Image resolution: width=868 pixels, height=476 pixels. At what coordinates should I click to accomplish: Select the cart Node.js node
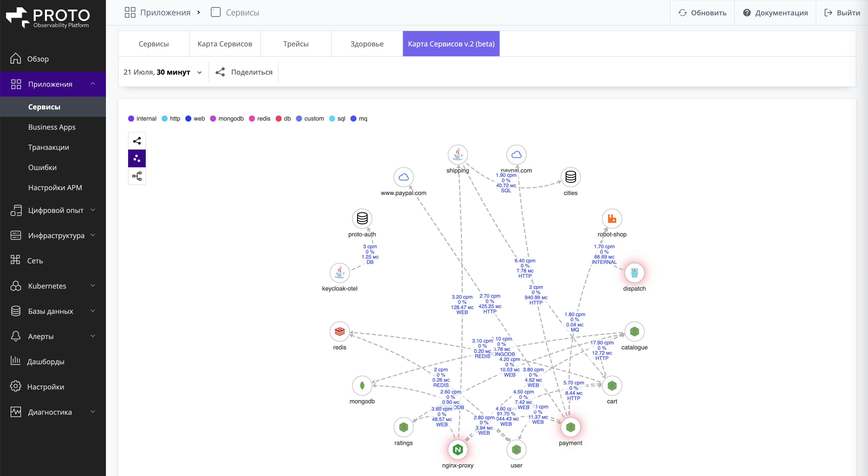(x=612, y=385)
